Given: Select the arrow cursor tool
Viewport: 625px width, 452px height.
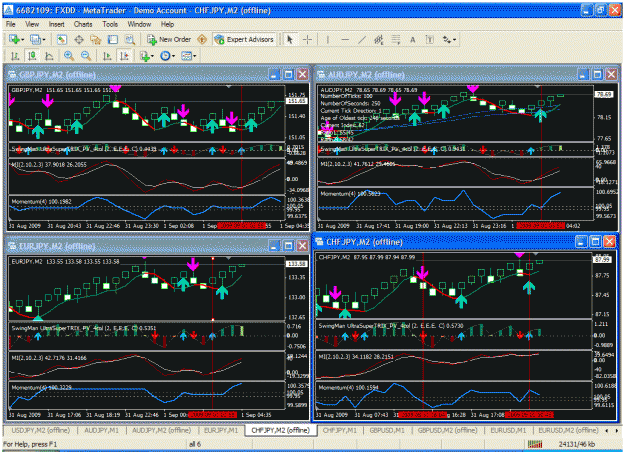Looking at the screenshot, I should [290, 39].
